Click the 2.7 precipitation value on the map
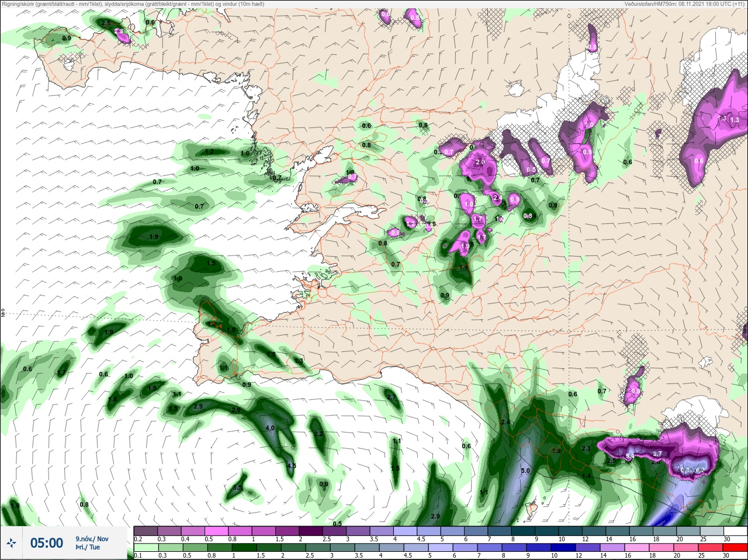 coord(392,397)
